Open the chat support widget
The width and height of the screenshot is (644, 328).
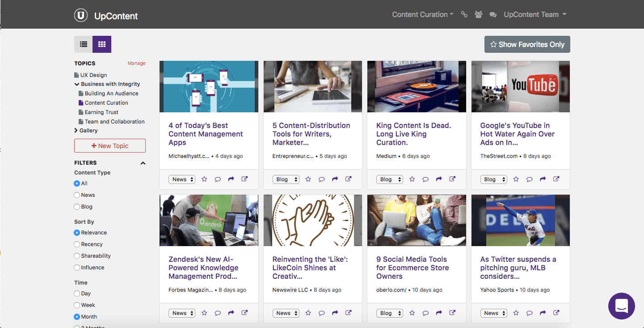point(621,306)
